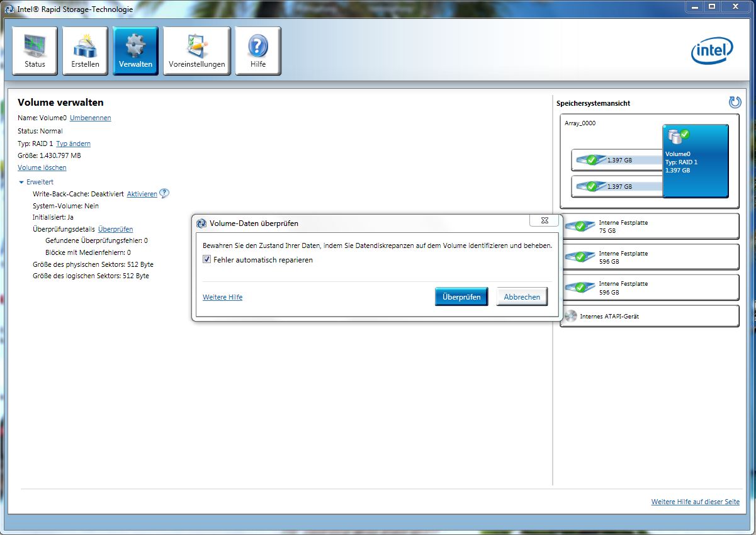Viewport: 756px width, 535px height.
Task: Click Volume löschen link
Action: 42,167
